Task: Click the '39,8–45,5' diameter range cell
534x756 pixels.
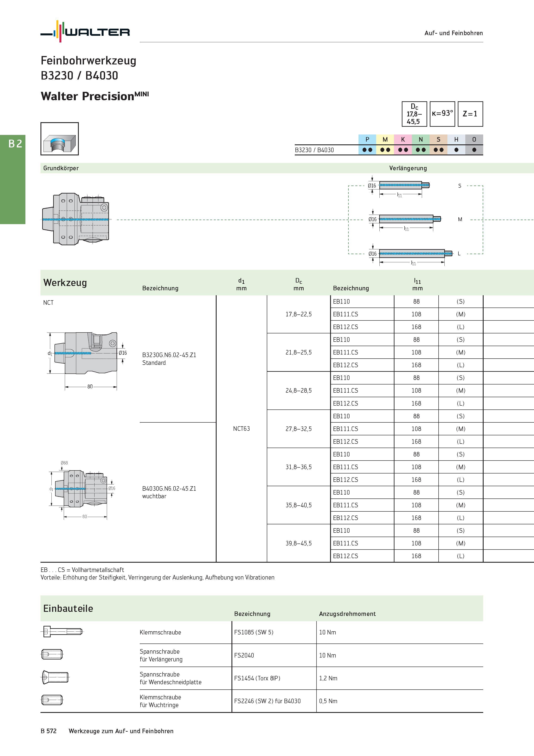Action: click(x=299, y=543)
